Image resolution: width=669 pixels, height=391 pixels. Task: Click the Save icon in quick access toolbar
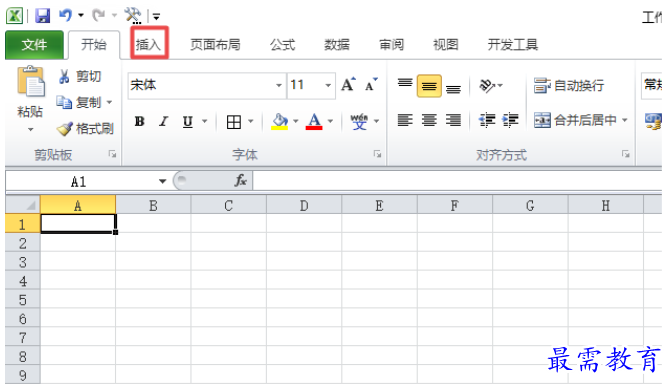(x=42, y=16)
